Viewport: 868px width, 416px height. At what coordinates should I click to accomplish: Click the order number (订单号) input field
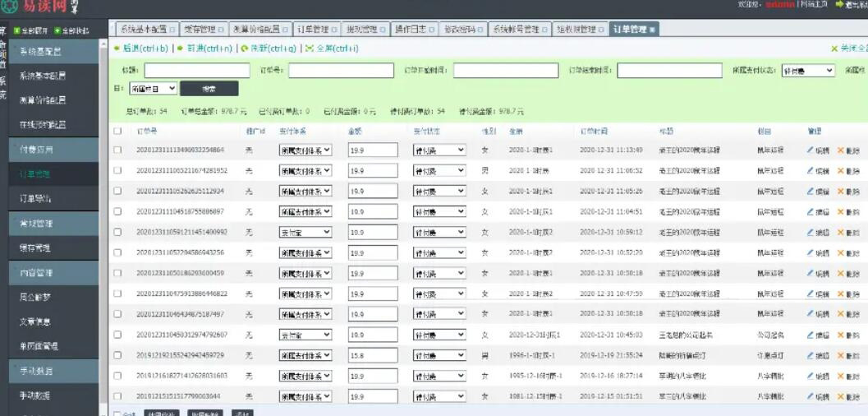coord(342,71)
